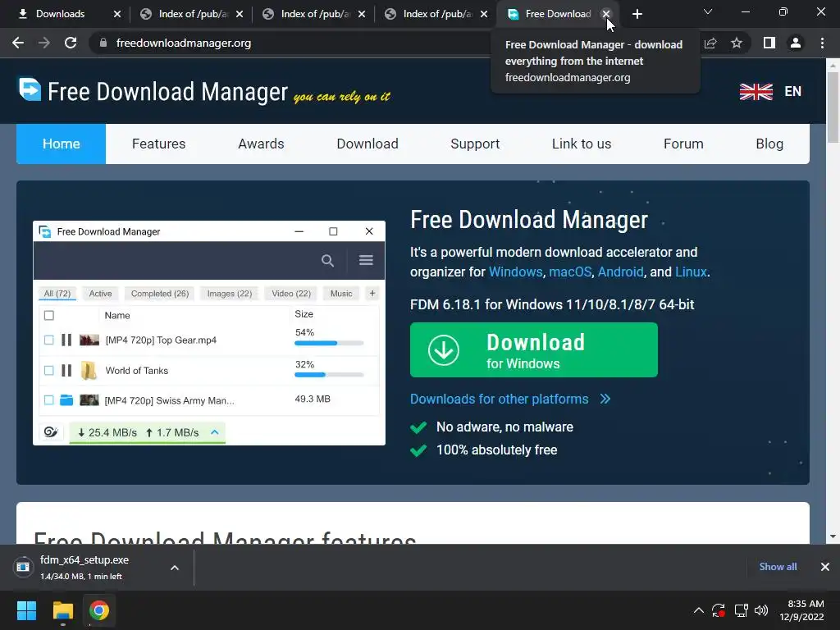This screenshot has width=840, height=630.
Task: Expand options for fdm_x64_setup.exe download
Action: pyautogui.click(x=175, y=568)
